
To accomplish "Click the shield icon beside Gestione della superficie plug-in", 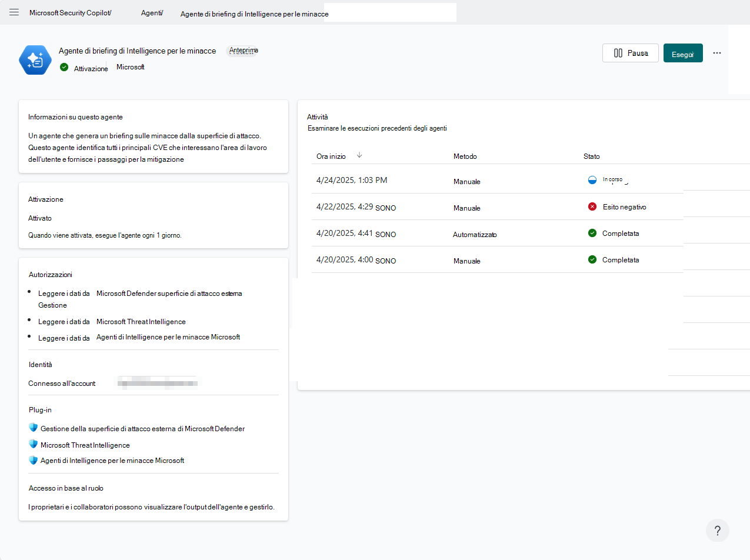I will click(33, 428).
